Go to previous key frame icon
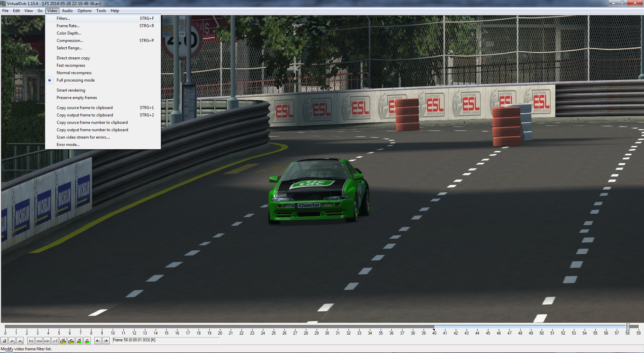The width and height of the screenshot is (644, 353). point(63,341)
